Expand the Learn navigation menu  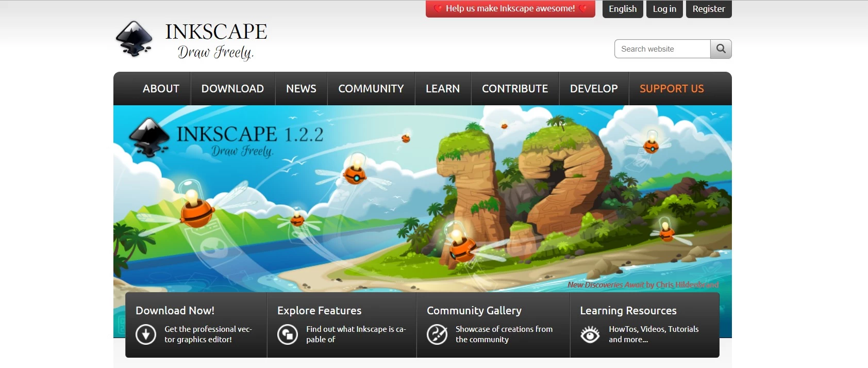coord(442,89)
